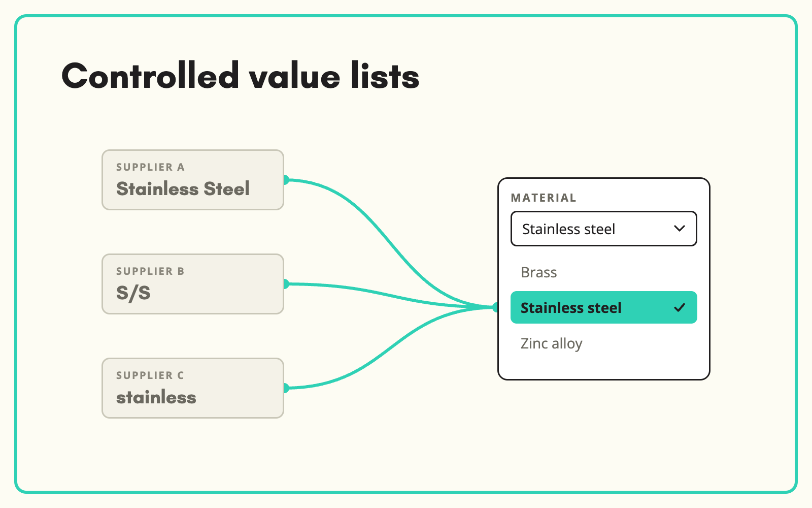Click the Material dropdown chevron arrow
The image size is (812, 508).
[x=679, y=229]
